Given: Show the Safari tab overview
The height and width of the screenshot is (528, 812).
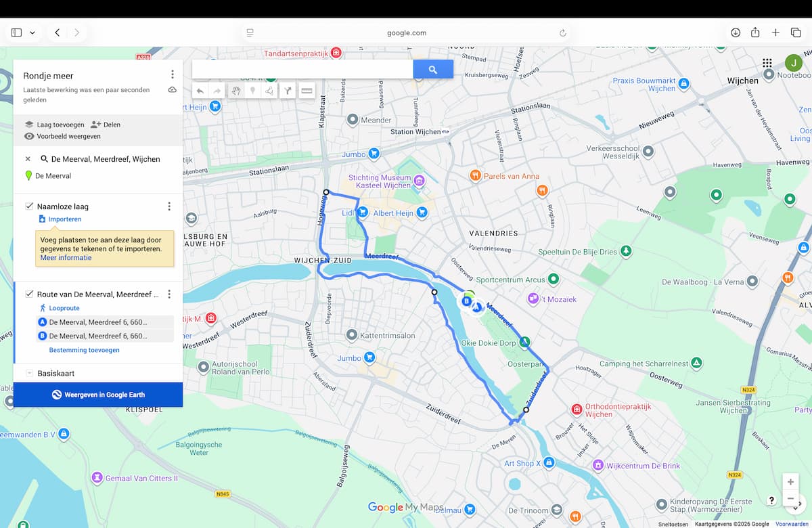Looking at the screenshot, I should pyautogui.click(x=796, y=32).
